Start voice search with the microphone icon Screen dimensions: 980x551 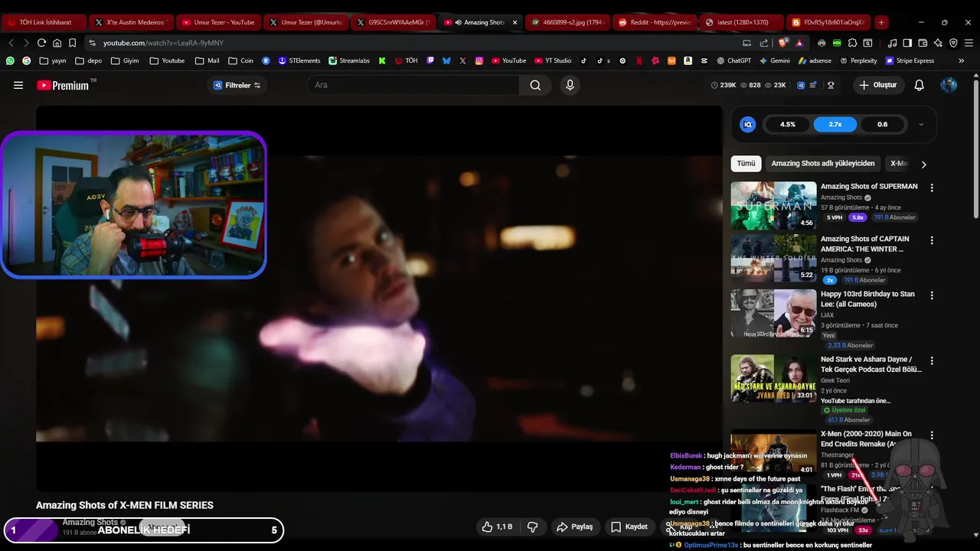coord(570,85)
